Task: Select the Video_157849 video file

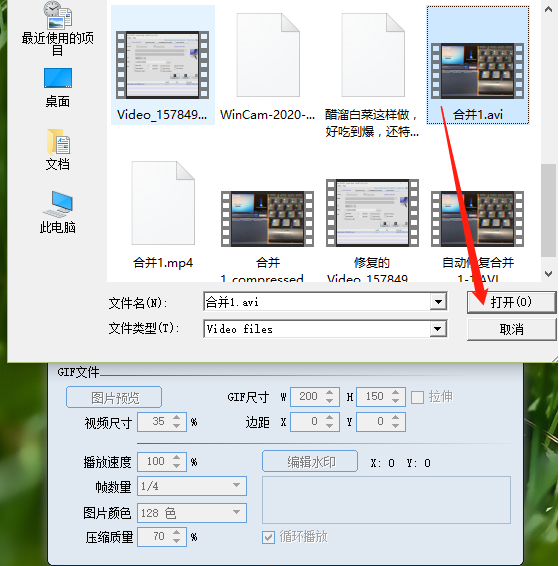Action: 162,65
